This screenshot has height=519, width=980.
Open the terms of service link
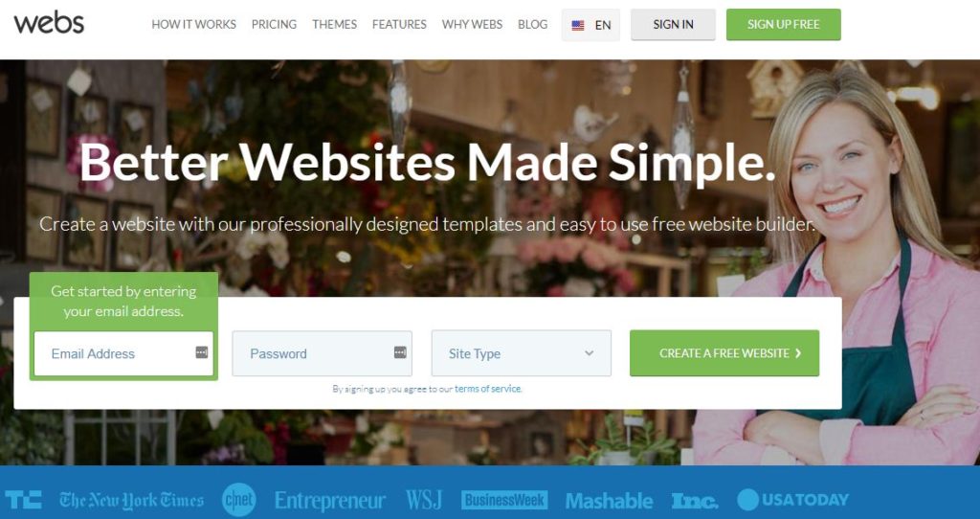(x=487, y=389)
